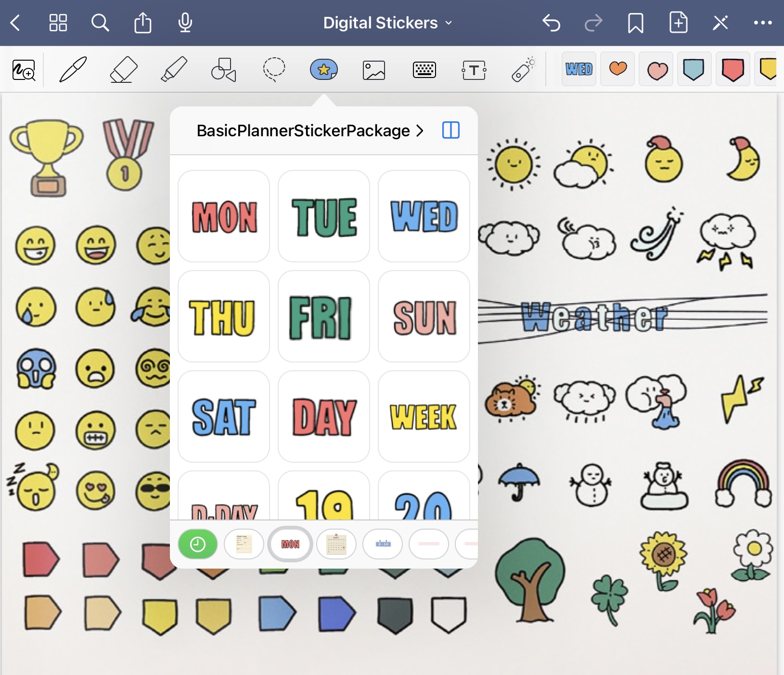Activate the Lasso selection tool
This screenshot has width=784, height=675.
[274, 69]
